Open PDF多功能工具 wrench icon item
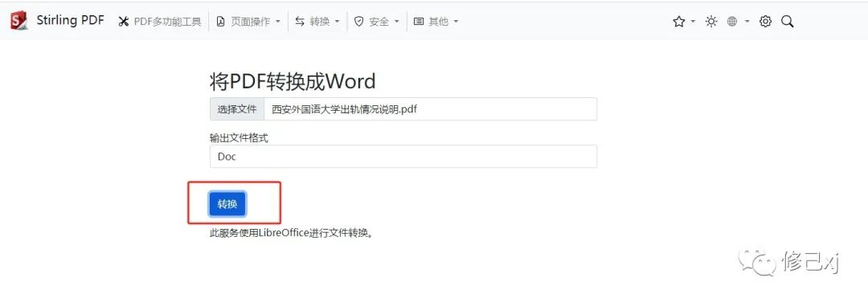 click(160, 22)
